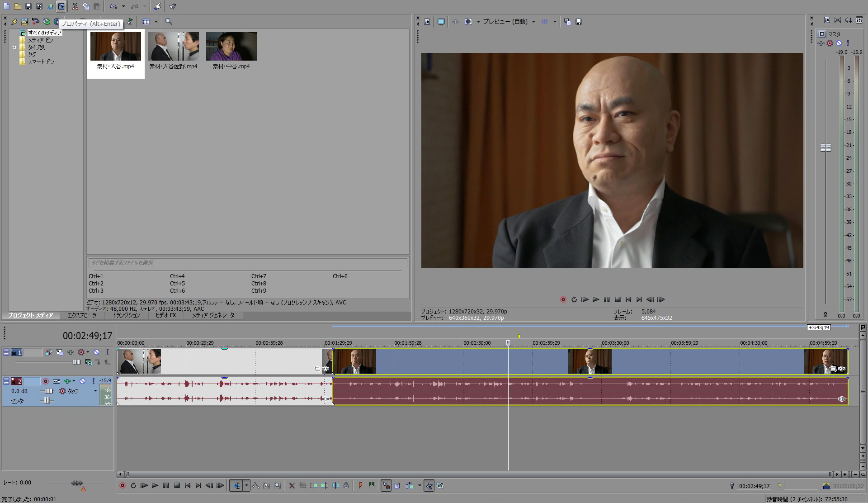Image resolution: width=868 pixels, height=503 pixels.
Task: Switch to the ビデオ FX tab
Action: (x=165, y=315)
